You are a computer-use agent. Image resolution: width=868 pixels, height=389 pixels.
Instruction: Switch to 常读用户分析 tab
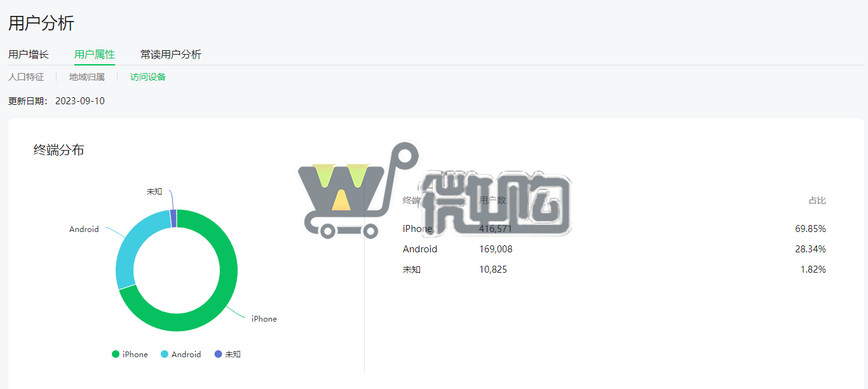coord(171,55)
